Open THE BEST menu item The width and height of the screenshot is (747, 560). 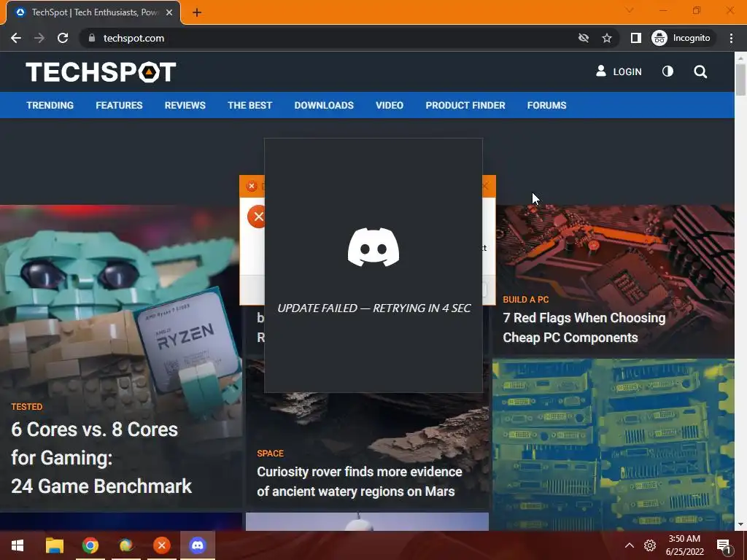249,105
